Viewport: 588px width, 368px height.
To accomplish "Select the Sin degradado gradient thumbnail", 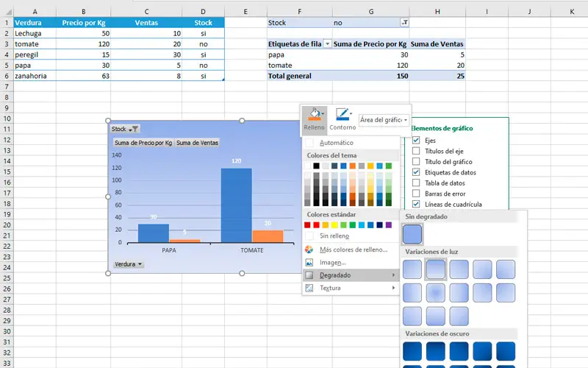I will 412,233.
